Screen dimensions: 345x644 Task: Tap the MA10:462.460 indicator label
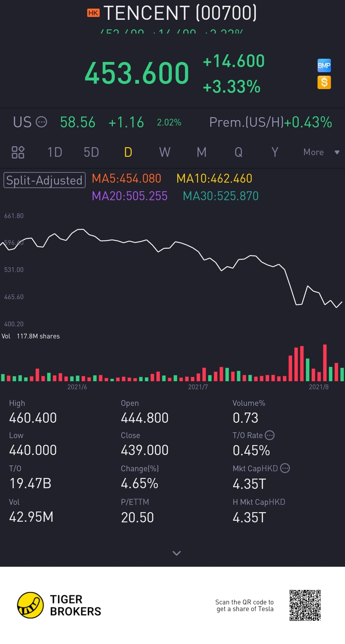tap(214, 178)
